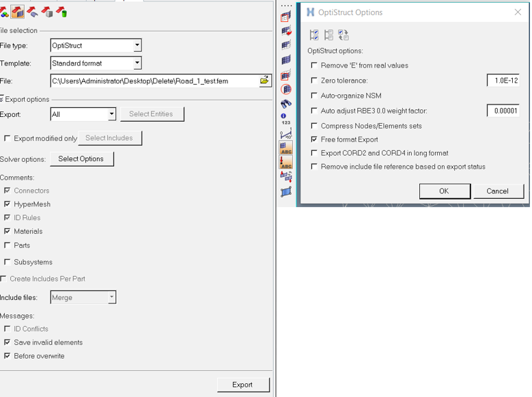Click the Numbers info 123 icon
This screenshot has height=397, width=532.
285,119
